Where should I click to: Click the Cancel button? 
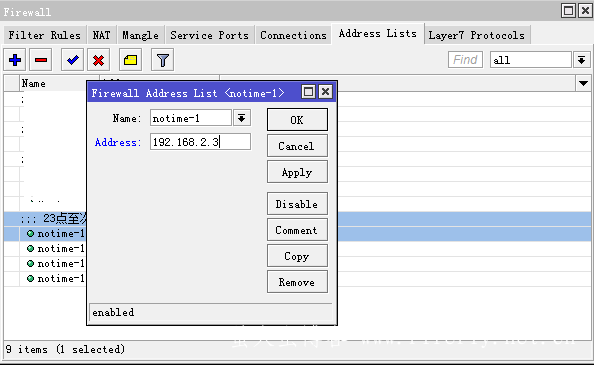297,146
